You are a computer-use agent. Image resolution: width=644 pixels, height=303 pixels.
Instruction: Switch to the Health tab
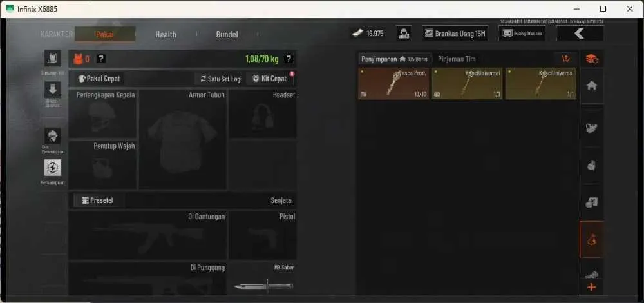[x=166, y=35]
